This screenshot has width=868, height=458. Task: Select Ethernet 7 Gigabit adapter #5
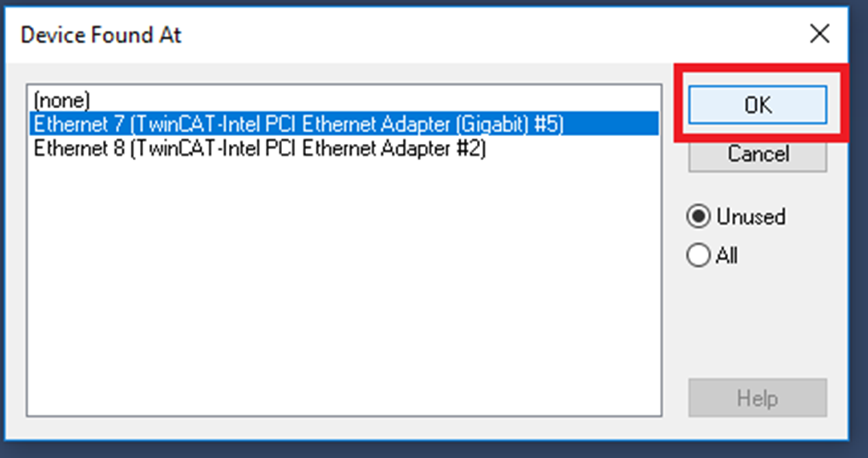click(298, 124)
